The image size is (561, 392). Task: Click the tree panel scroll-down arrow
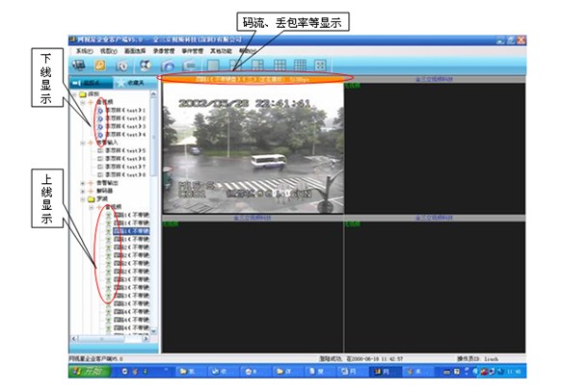[154, 331]
